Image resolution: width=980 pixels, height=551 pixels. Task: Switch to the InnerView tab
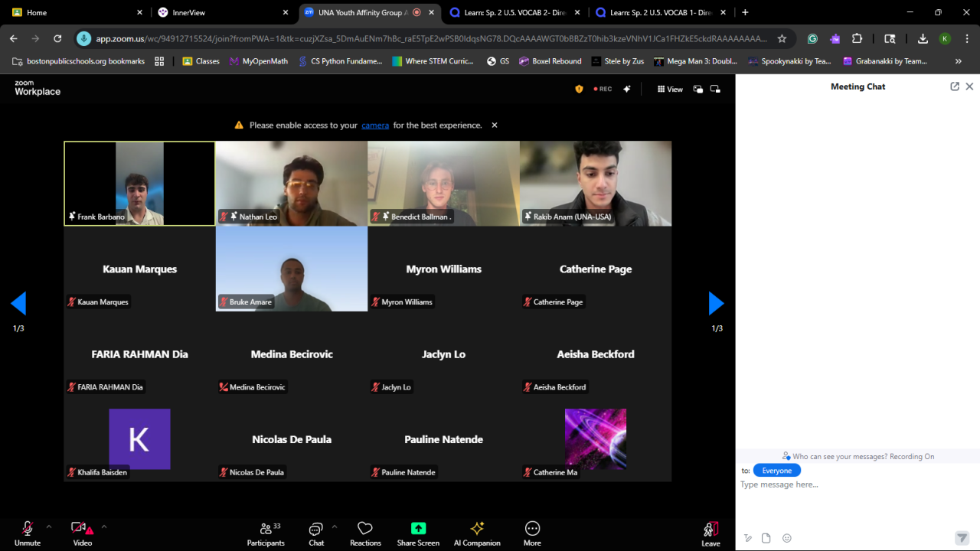pyautogui.click(x=222, y=12)
